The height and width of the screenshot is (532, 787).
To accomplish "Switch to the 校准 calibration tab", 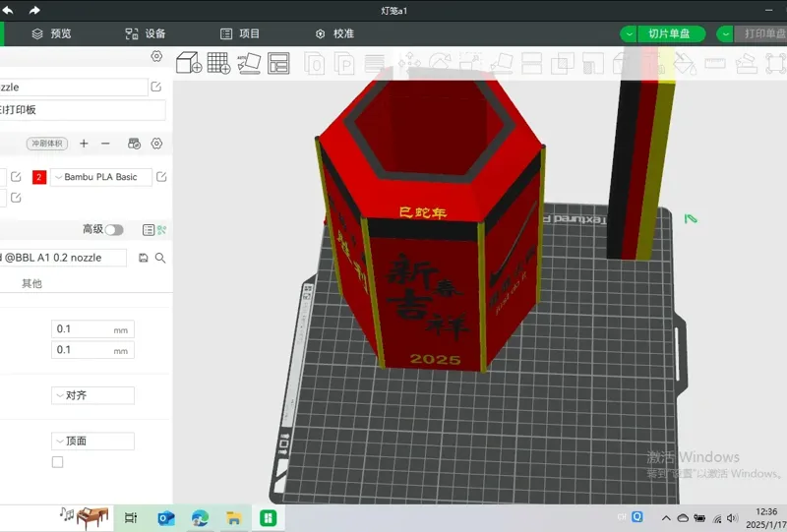I will (x=334, y=33).
